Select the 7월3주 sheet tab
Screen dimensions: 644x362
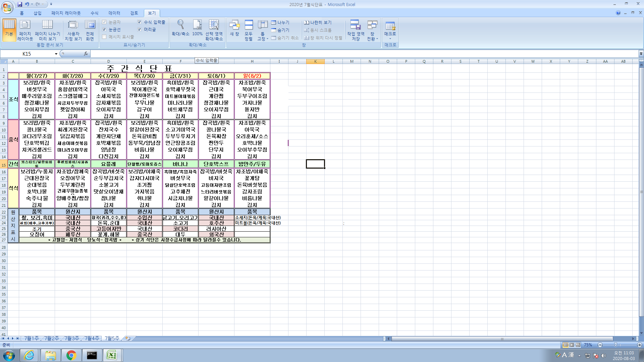(x=71, y=339)
